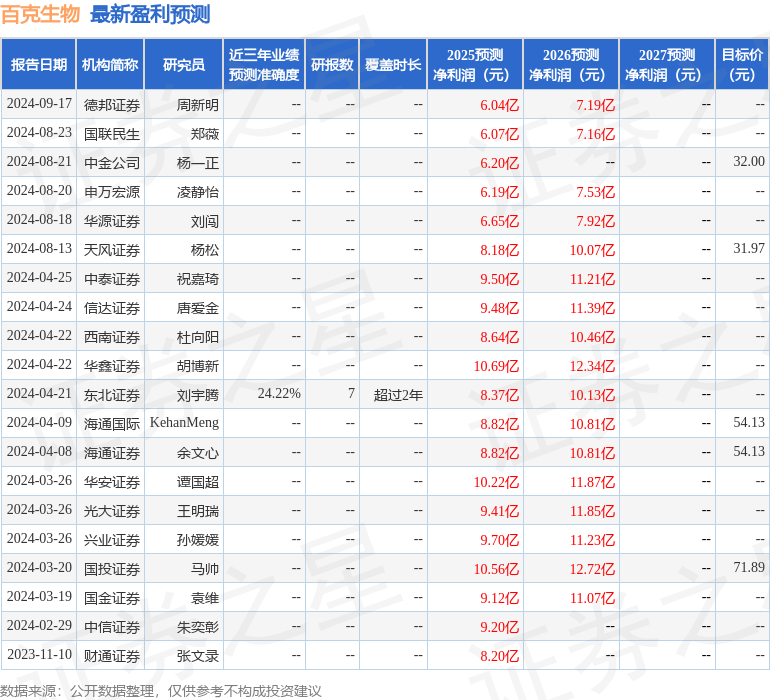Viewport: 770px width, 700px height.
Task: Click the 机构简称 column header
Action: (x=110, y=65)
